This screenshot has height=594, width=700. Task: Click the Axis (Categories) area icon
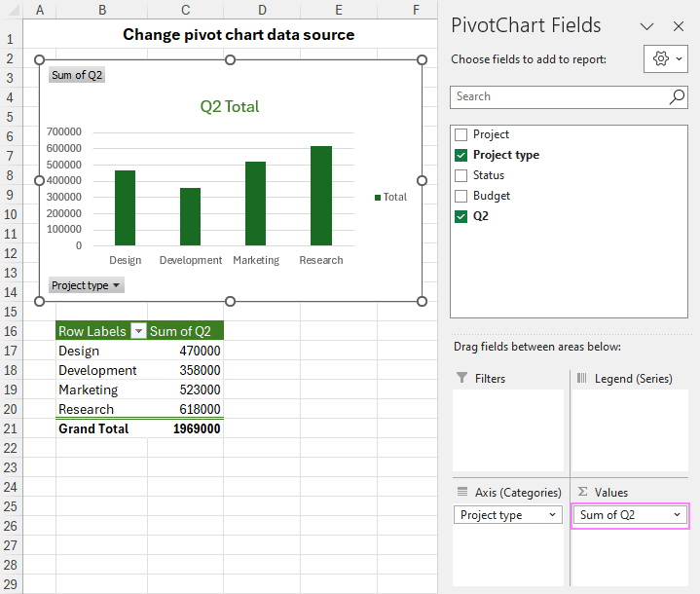click(462, 492)
